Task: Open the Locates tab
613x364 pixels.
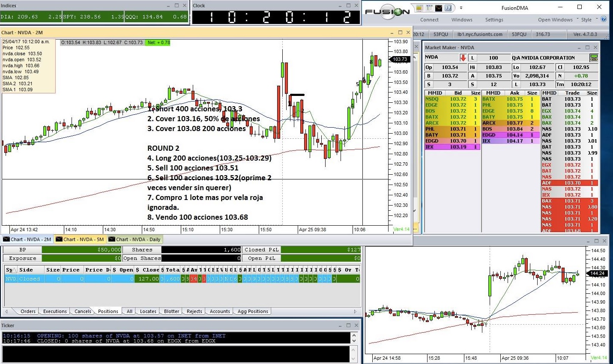Action: coord(148,311)
